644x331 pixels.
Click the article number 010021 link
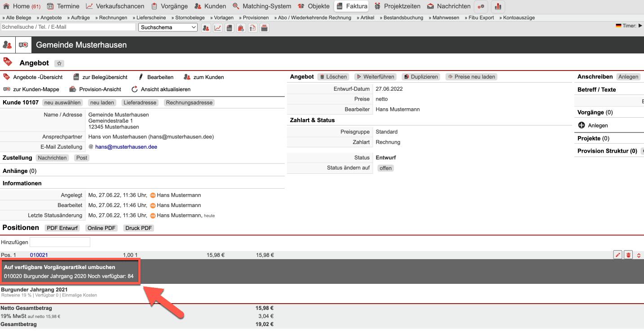39,255
